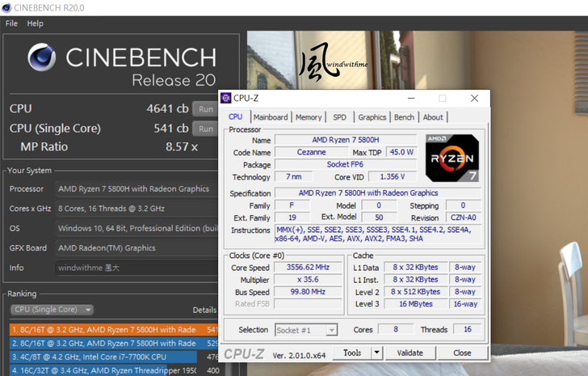588x376 pixels.
Task: Open the Bench tab in CPU-Z
Action: 404,117
